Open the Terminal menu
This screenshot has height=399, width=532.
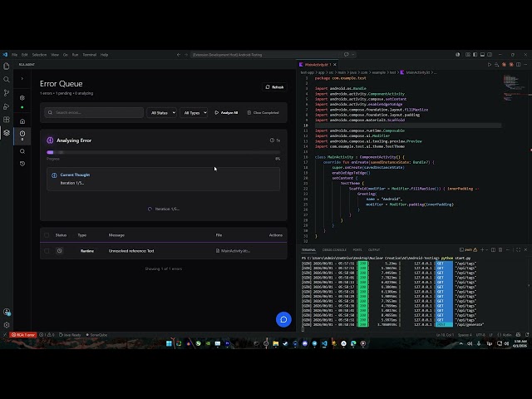tap(90, 55)
